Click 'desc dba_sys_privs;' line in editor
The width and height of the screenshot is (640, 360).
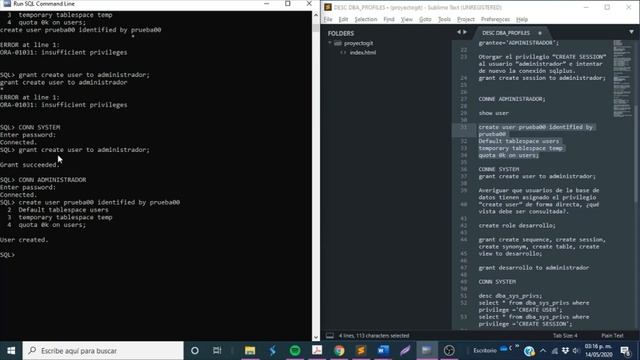[510, 296]
